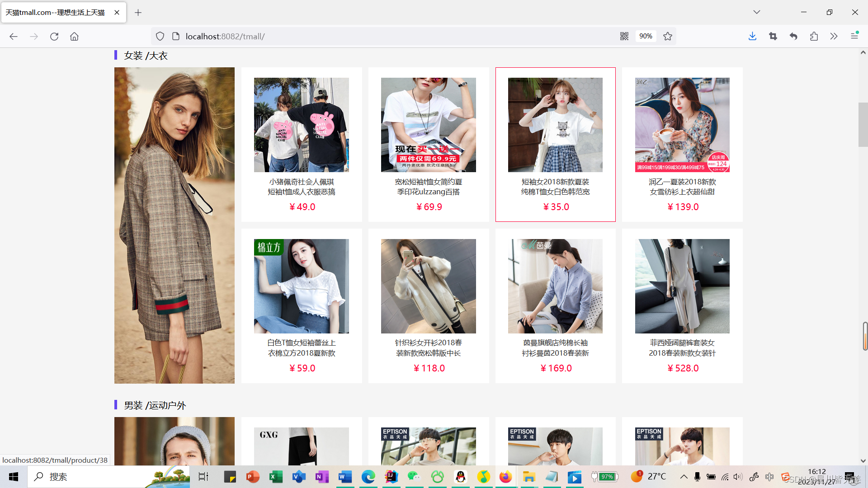This screenshot has width=868, height=488.
Task: Open the 短袖女2018新款夏装 product image
Action: [x=555, y=125]
